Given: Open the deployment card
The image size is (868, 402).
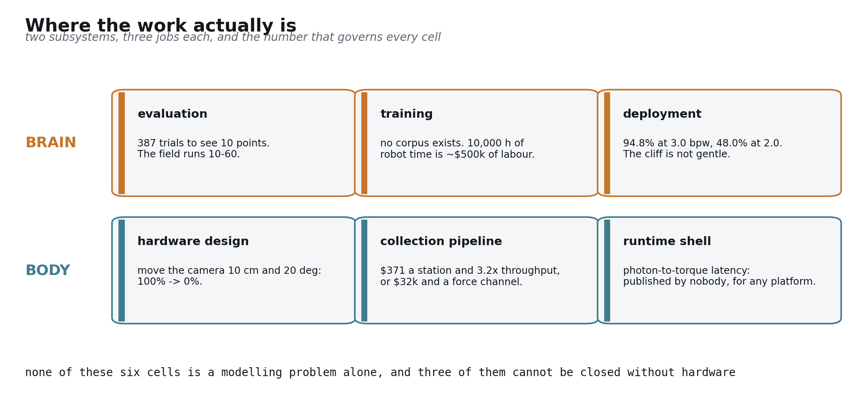Looking at the screenshot, I should point(719,143).
